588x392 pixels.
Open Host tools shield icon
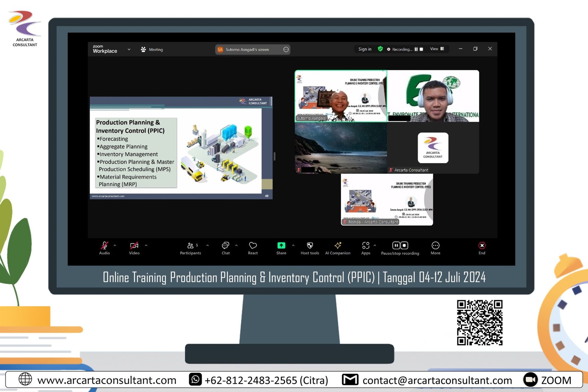point(310,246)
